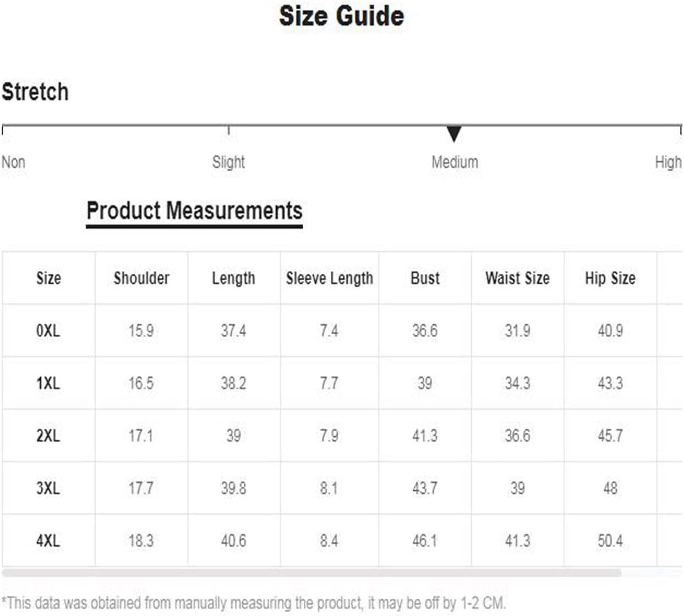Click the Shoulder column header
684x616 pixels.
coord(141,278)
